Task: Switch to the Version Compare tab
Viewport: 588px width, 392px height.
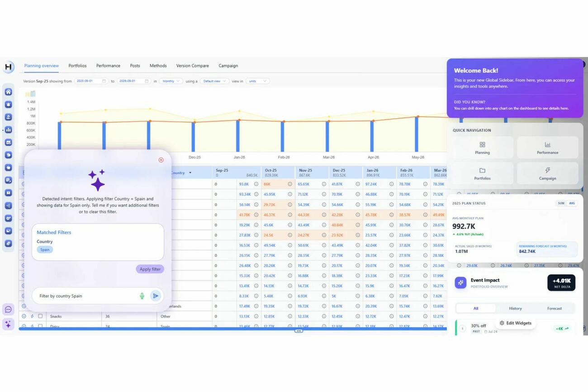Action: click(x=192, y=66)
